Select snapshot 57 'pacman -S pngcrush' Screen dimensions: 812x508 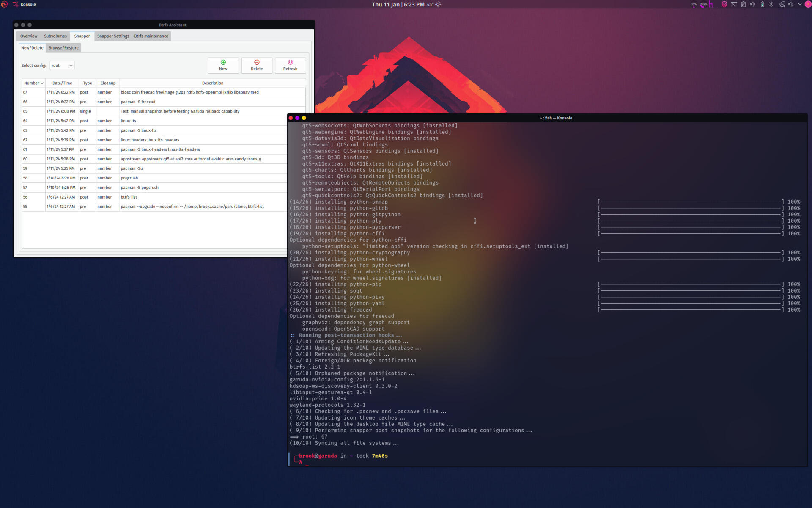point(155,188)
